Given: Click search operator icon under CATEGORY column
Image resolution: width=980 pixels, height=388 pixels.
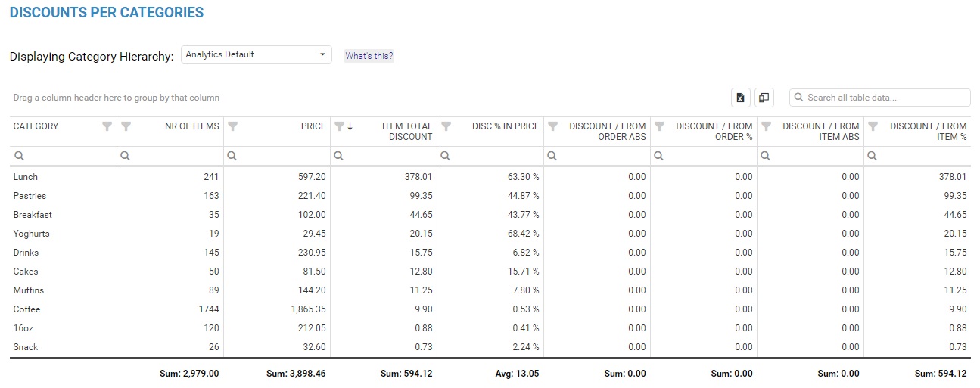Looking at the screenshot, I should click(20, 156).
